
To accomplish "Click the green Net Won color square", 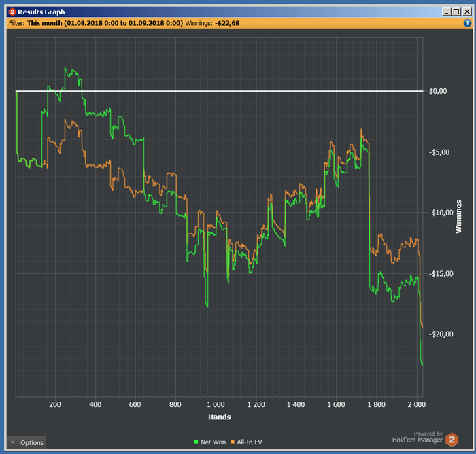I will coord(196,442).
